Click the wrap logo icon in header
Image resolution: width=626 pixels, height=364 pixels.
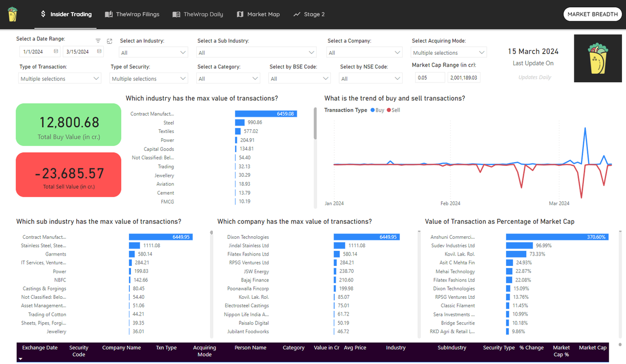pyautogui.click(x=12, y=14)
